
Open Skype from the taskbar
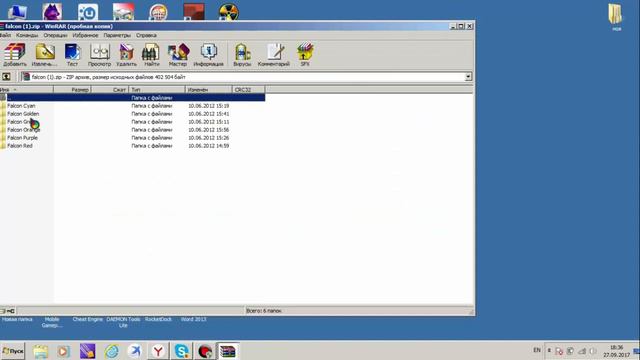181,351
